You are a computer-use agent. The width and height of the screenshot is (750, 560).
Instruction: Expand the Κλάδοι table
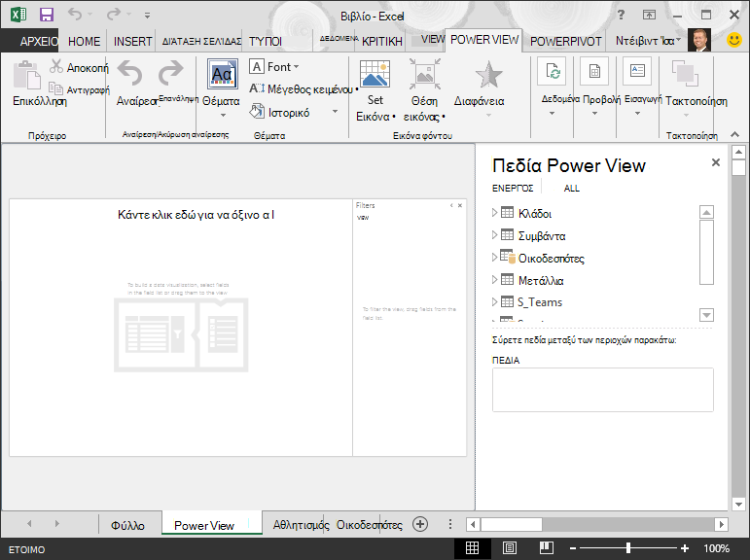(494, 213)
